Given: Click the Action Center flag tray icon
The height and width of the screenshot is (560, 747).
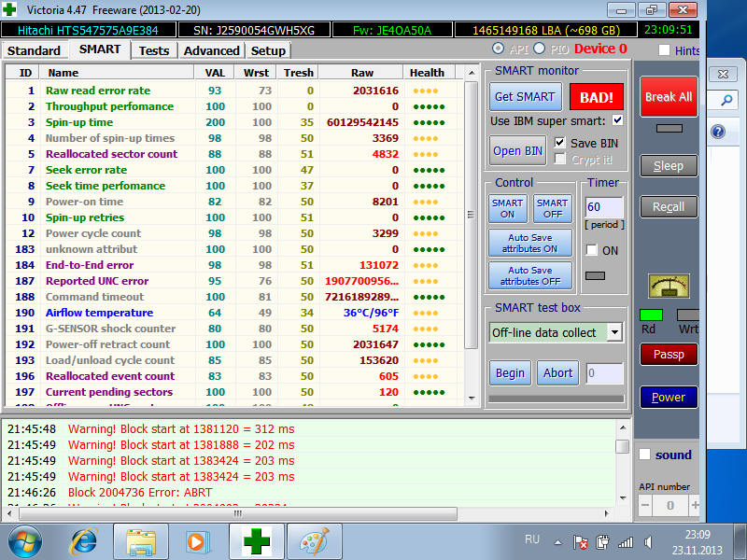Looking at the screenshot, I should (x=580, y=542).
